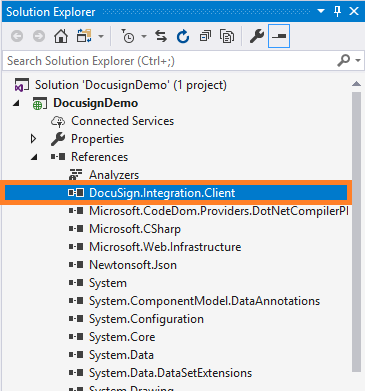Expand the Properties tree node
The image size is (365, 391).
pos(33,139)
